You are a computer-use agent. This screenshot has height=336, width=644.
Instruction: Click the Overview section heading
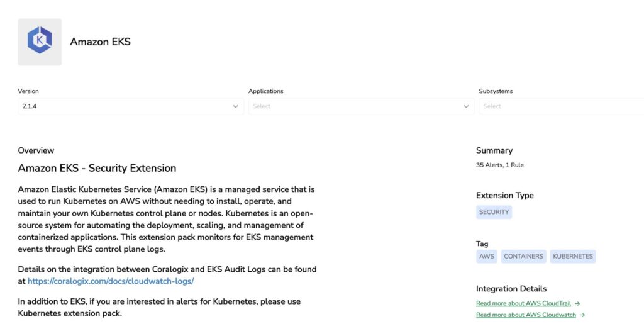[x=36, y=150]
